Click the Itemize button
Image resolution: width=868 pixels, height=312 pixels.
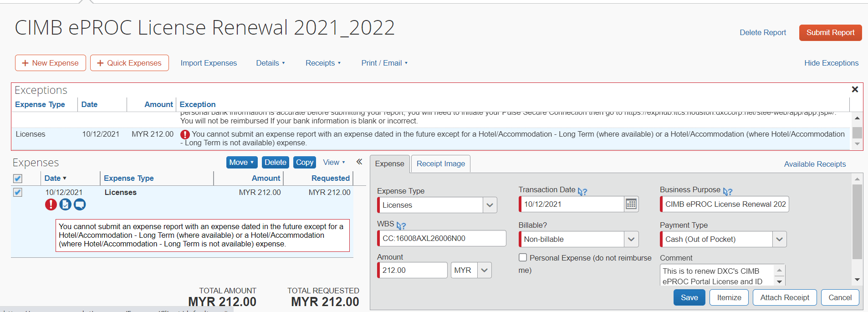(x=729, y=297)
